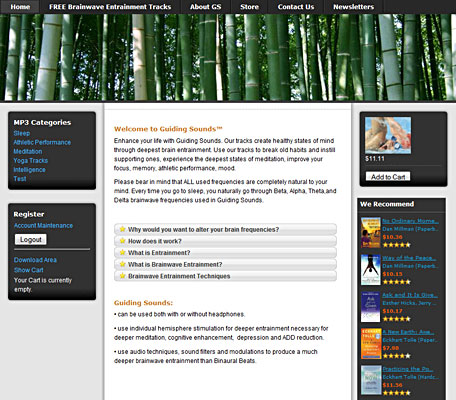Click star icon beside 'Why would you want'
456x400 pixels.
[x=122, y=229]
